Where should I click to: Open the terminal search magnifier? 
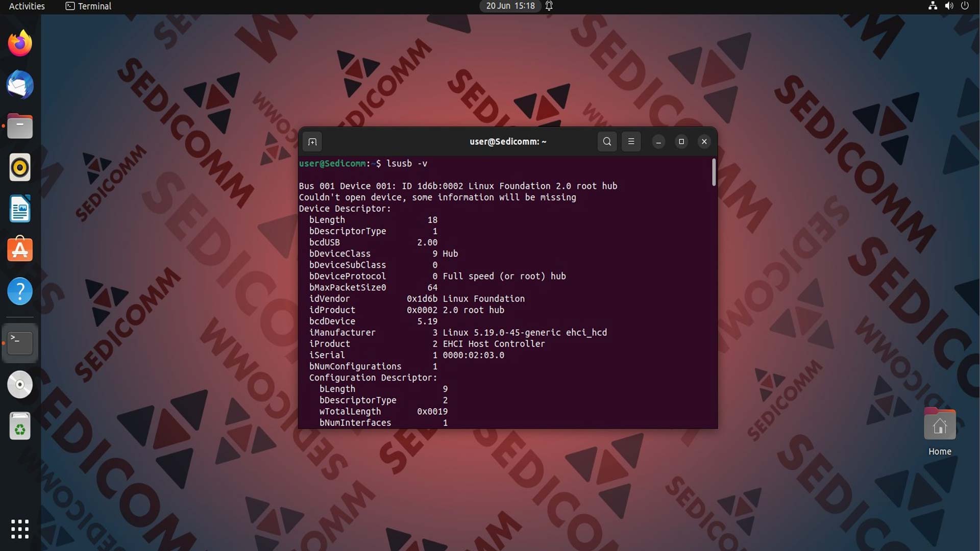(607, 141)
